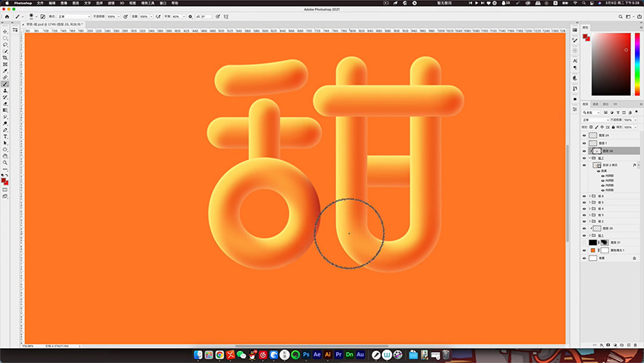Reset default foreground background colors

pos(3,176)
